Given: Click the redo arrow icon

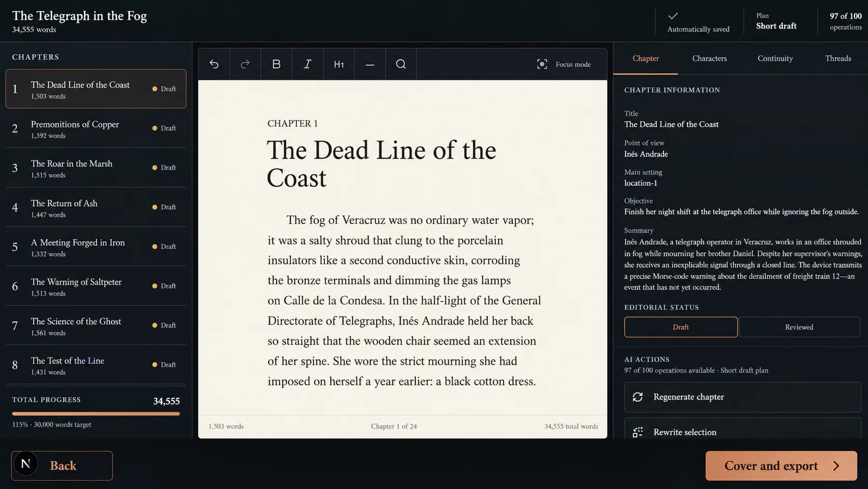Looking at the screenshot, I should [x=245, y=64].
